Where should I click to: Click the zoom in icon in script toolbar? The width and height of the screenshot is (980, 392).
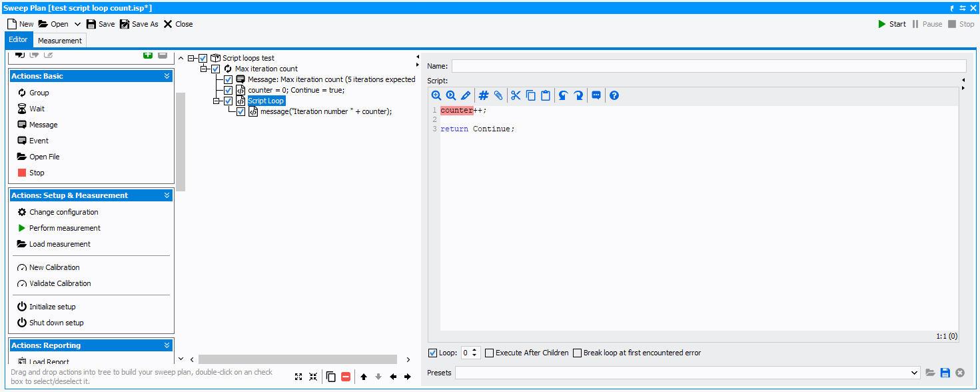click(x=436, y=95)
